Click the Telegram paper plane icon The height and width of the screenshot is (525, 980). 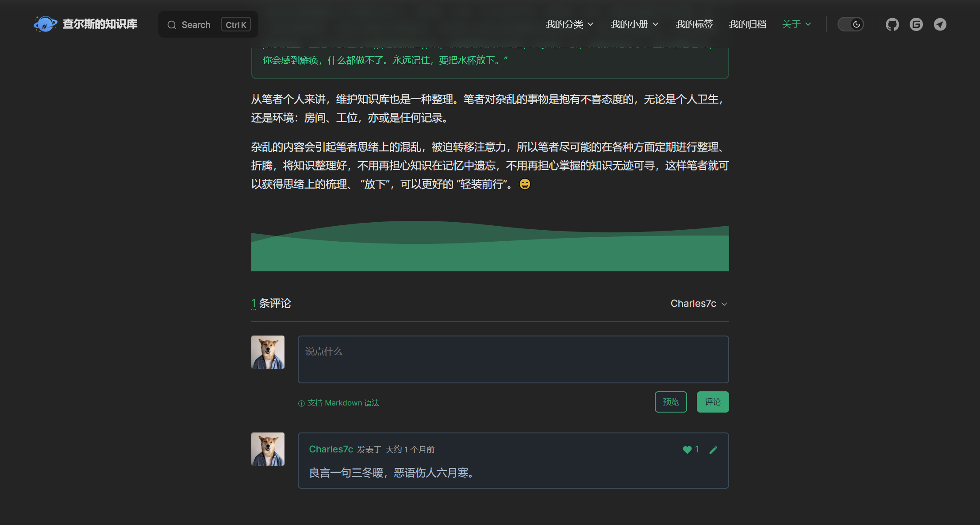coord(940,24)
